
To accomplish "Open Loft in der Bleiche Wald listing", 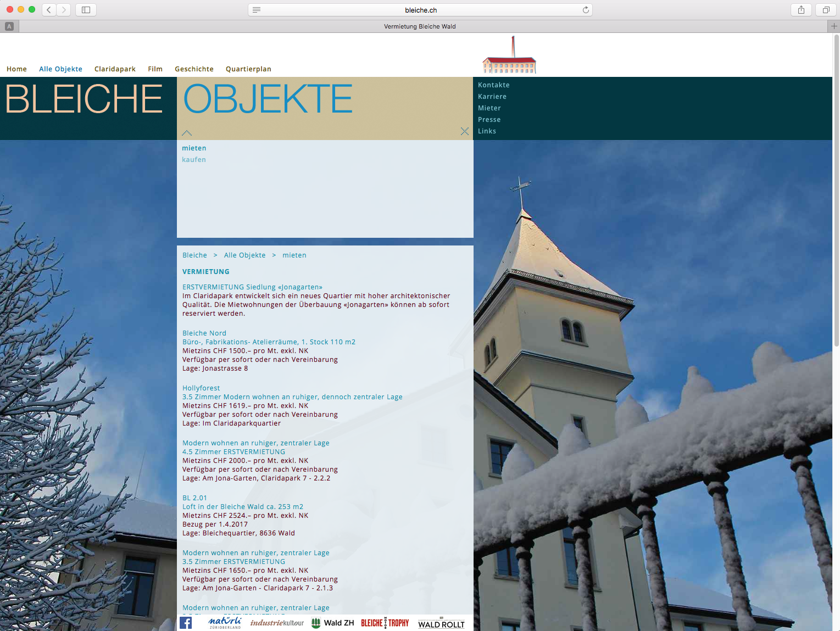I will pos(243,507).
